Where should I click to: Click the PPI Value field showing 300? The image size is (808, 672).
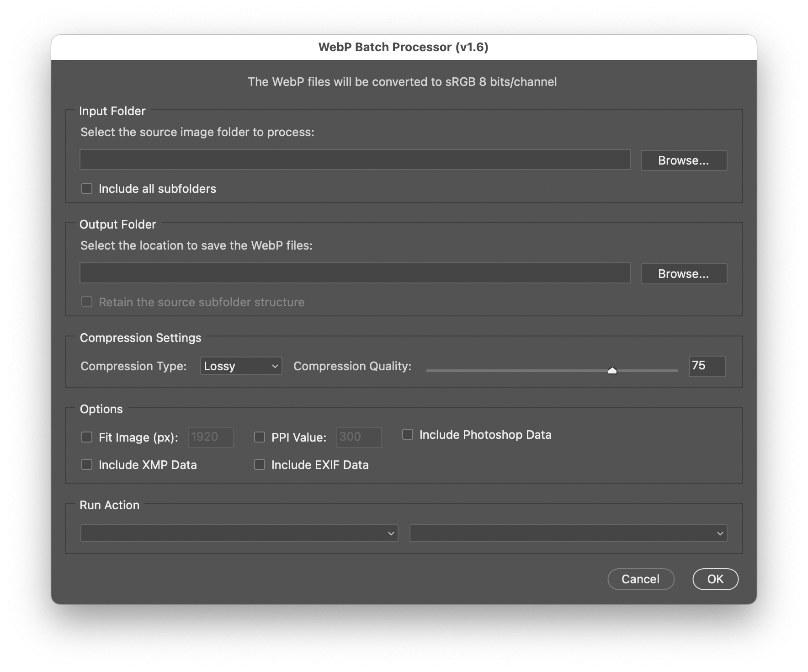click(359, 437)
